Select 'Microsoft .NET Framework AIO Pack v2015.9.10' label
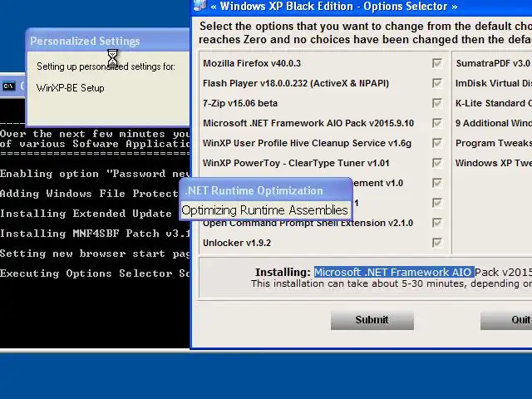 click(x=308, y=123)
